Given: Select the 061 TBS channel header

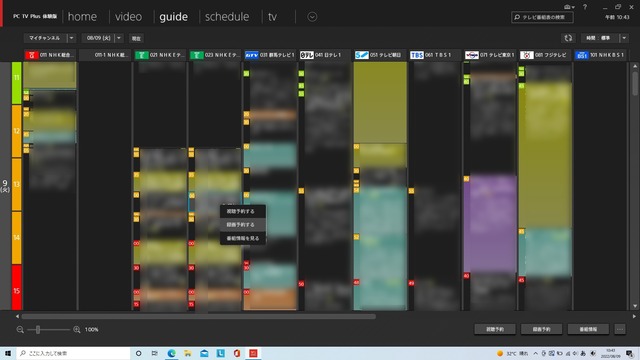Looking at the screenshot, I should tap(436, 55).
